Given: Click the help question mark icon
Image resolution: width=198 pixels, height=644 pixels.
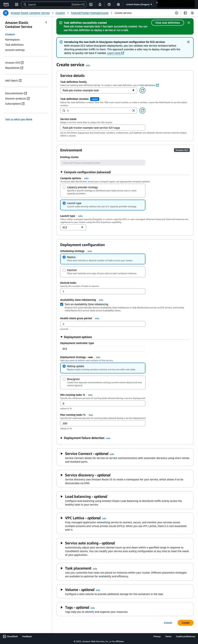Looking at the screenshot, I should (x=109, y=4).
